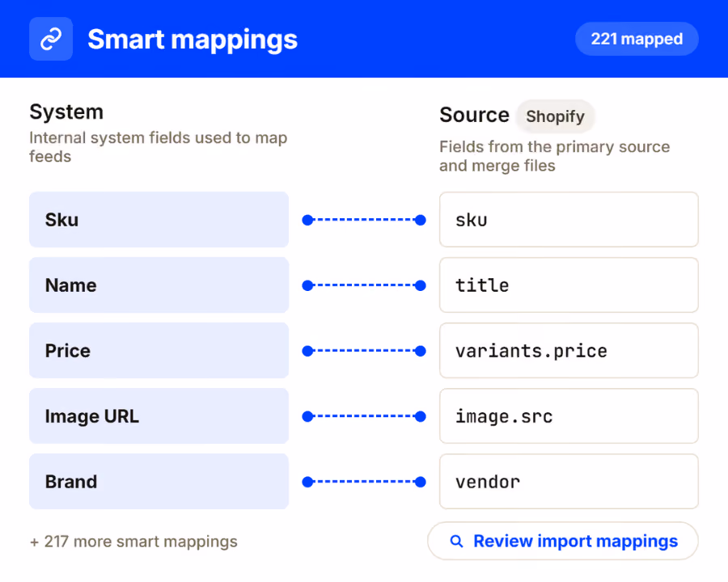Click the connector line between Brand and vendor
This screenshot has height=582, width=728.
point(364,482)
